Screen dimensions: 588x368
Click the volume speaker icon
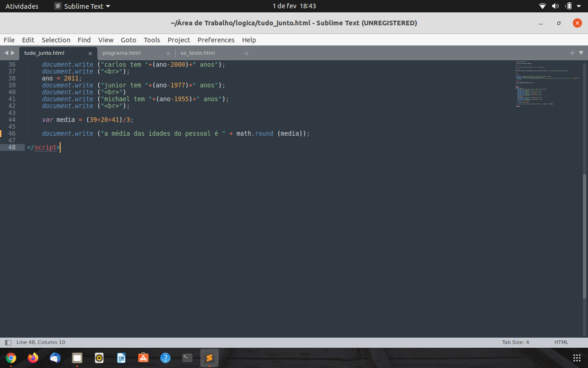point(555,6)
